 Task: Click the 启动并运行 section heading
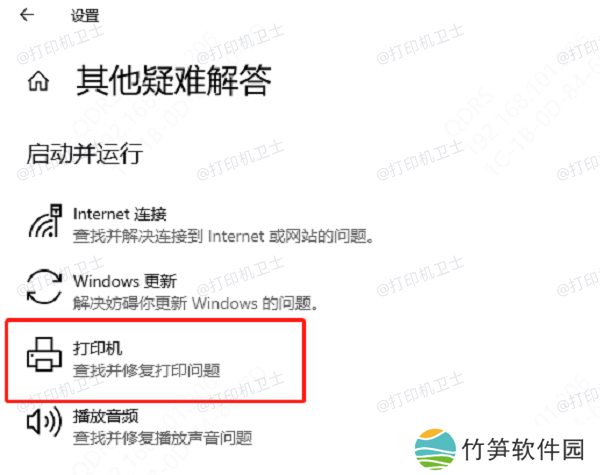[x=85, y=153]
